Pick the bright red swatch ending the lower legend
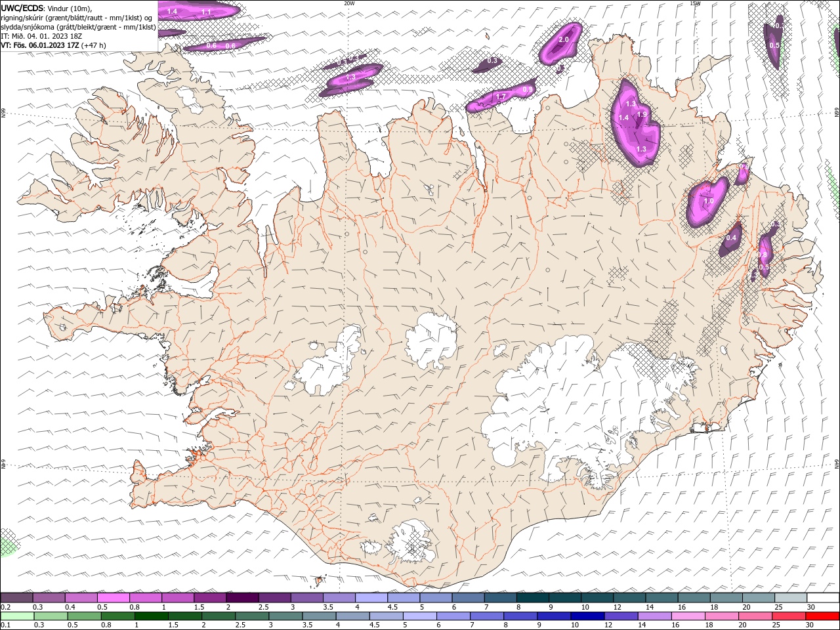 pyautogui.click(x=822, y=616)
